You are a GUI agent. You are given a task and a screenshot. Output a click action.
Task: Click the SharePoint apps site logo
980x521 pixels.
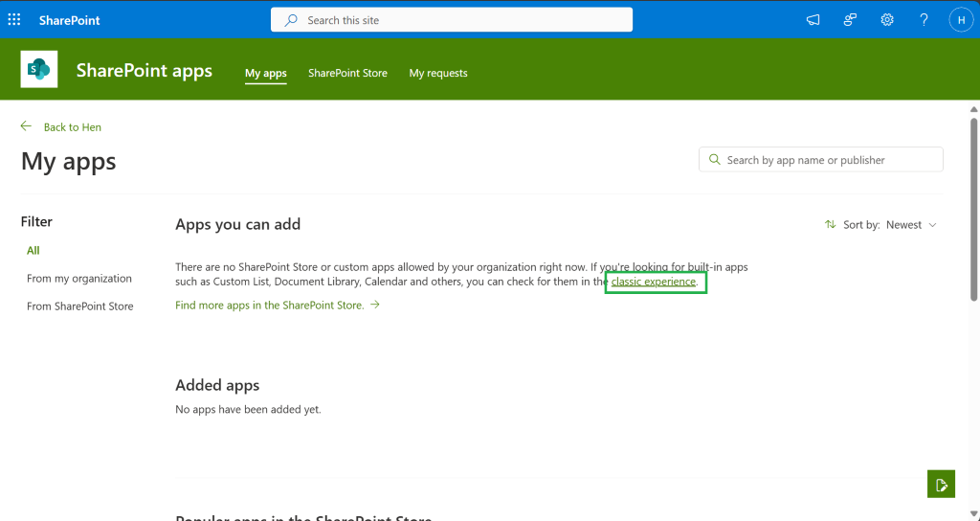(39, 69)
